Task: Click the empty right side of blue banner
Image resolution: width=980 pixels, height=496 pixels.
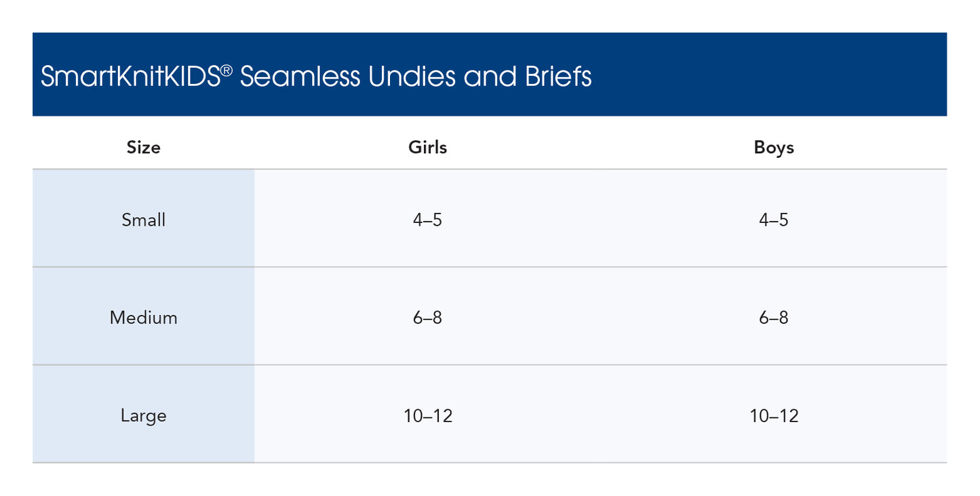Action: (780, 75)
